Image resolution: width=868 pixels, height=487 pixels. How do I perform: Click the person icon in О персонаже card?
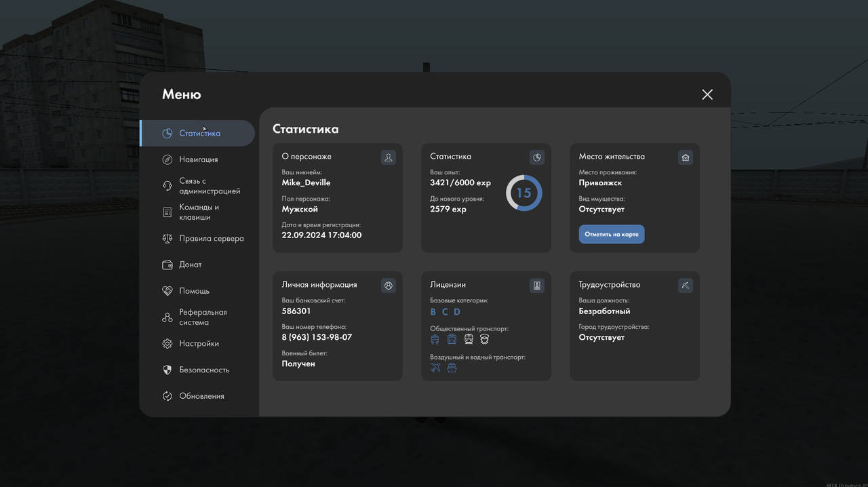389,157
